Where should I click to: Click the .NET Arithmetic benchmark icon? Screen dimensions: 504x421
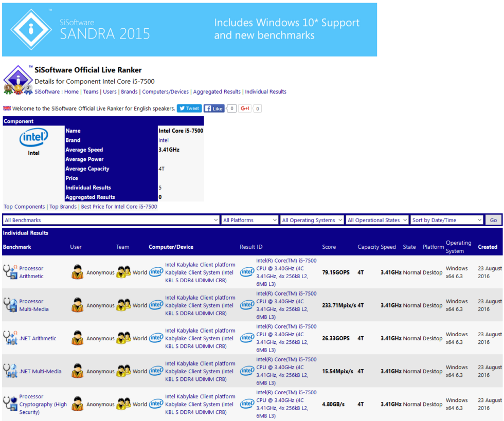pos(10,338)
